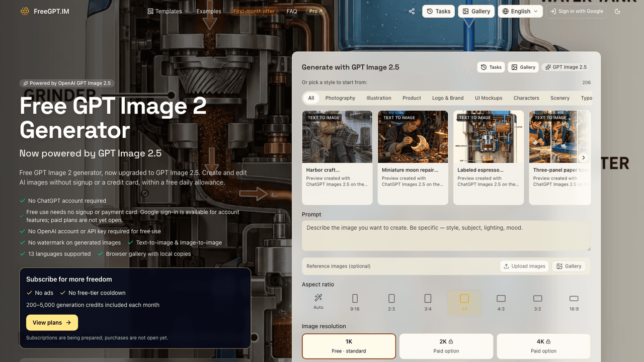This screenshot has width=644, height=362.
Task: Focus the Prompt description text box
Action: tap(446, 236)
